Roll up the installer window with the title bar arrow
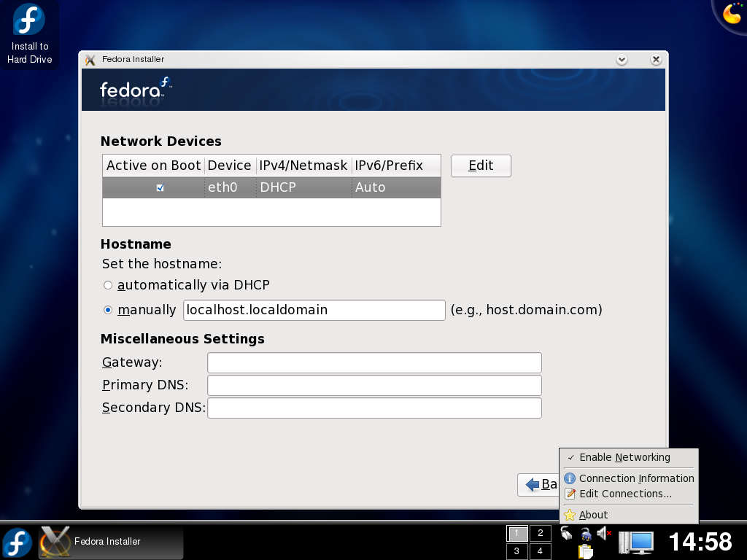 point(622,60)
